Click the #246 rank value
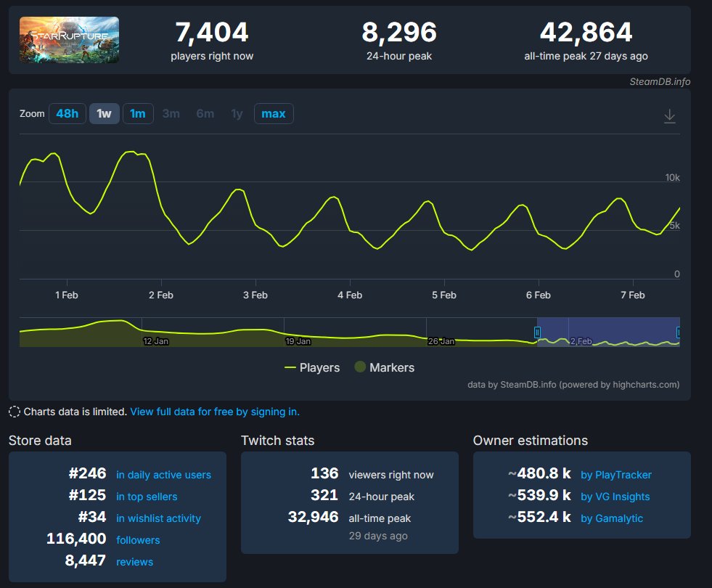Image resolution: width=712 pixels, height=588 pixels. tap(87, 473)
